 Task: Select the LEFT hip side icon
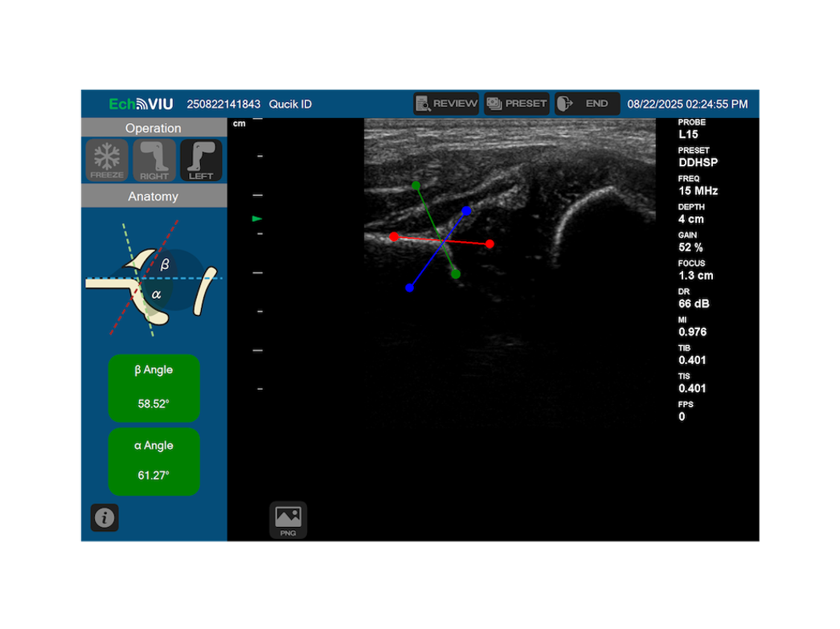click(201, 160)
